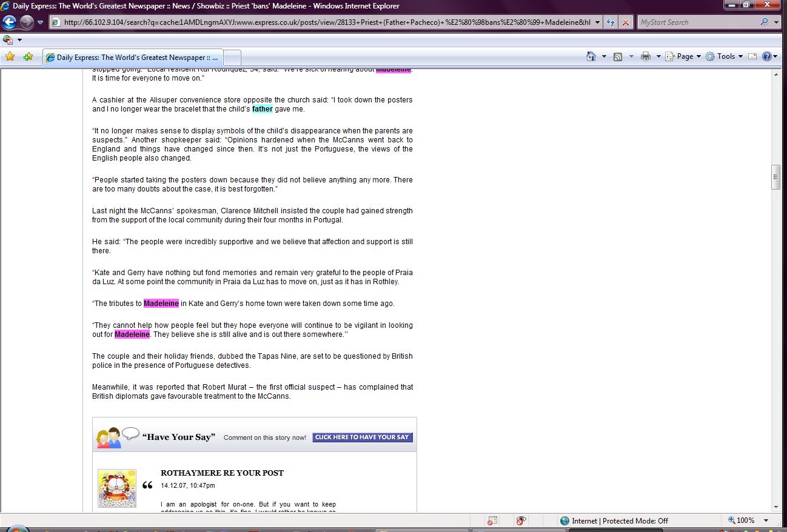Click the vertical scrollbar thumb
Viewport: 787px width, 532px height.
click(x=775, y=177)
